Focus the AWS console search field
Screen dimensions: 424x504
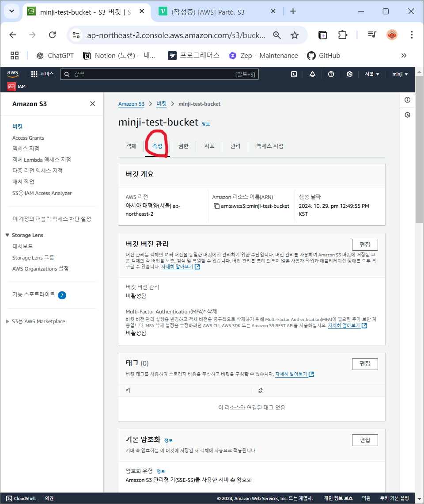159,74
